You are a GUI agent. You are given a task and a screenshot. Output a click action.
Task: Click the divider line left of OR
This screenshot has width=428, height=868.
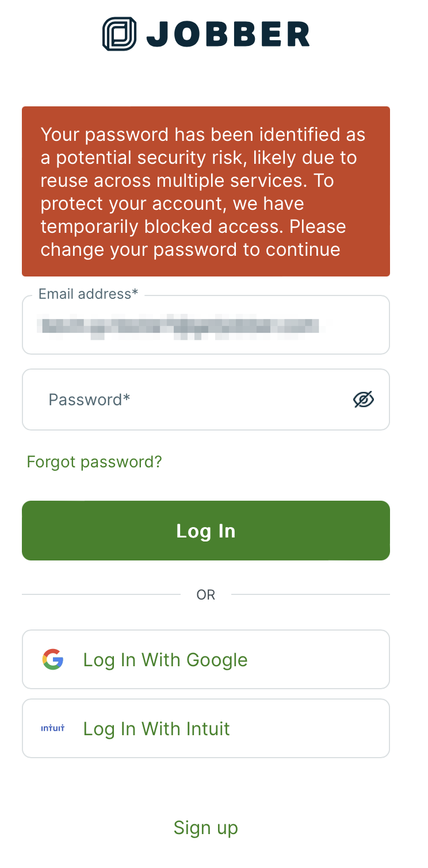101,594
